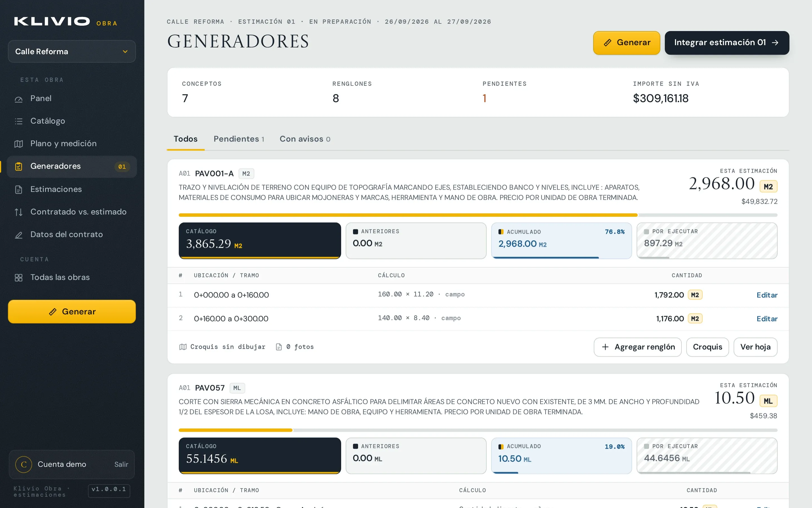
Task: Click the Panel gauge icon in sidebar
Action: (x=19, y=99)
